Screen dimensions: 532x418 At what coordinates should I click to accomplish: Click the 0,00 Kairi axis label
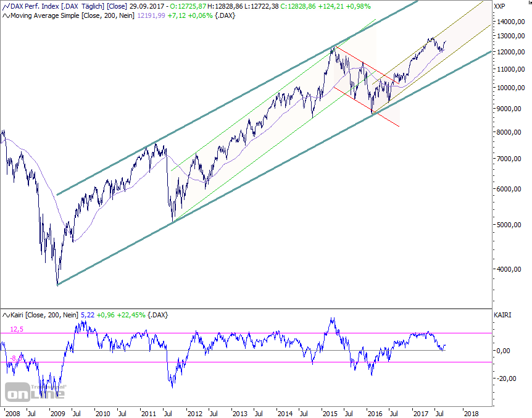pyautogui.click(x=503, y=351)
